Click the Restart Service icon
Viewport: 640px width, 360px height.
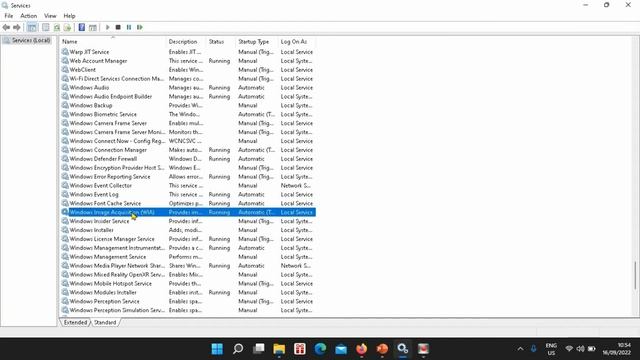click(x=140, y=27)
